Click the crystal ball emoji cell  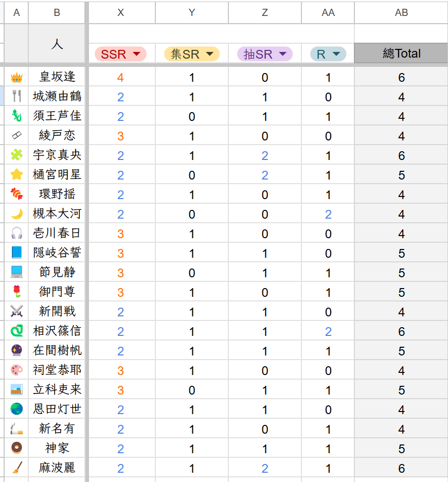coord(16,350)
